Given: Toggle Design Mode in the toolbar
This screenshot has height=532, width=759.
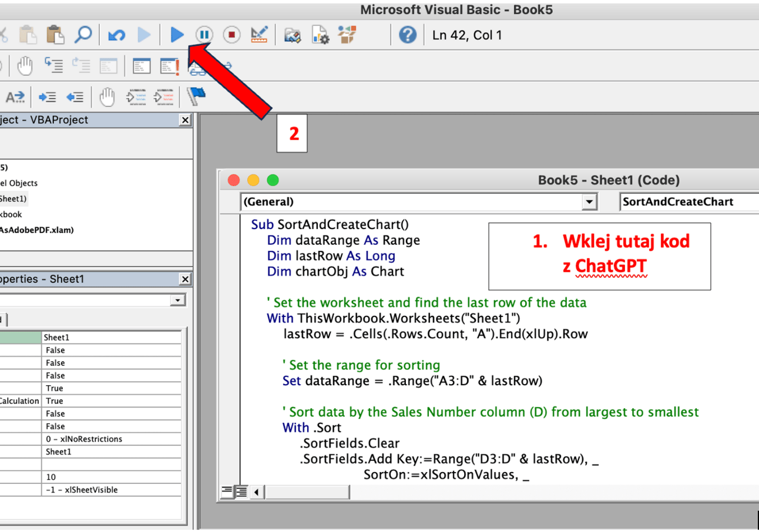Looking at the screenshot, I should pos(259,35).
